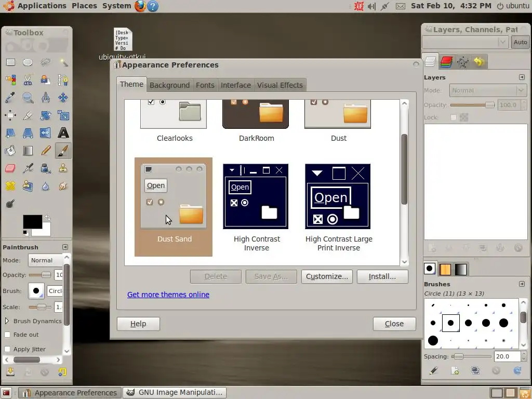Click the Spacing value stepper arrows
The width and height of the screenshot is (532, 399).
point(524,356)
